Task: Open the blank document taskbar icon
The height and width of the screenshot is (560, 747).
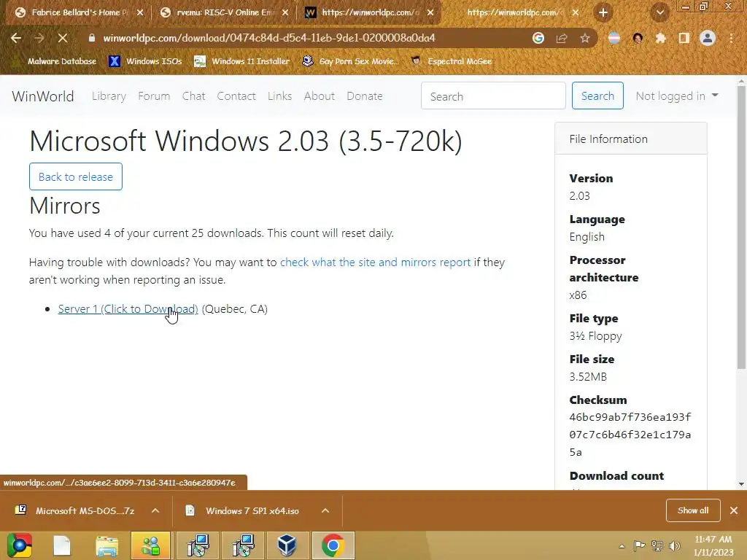Action: click(62, 545)
